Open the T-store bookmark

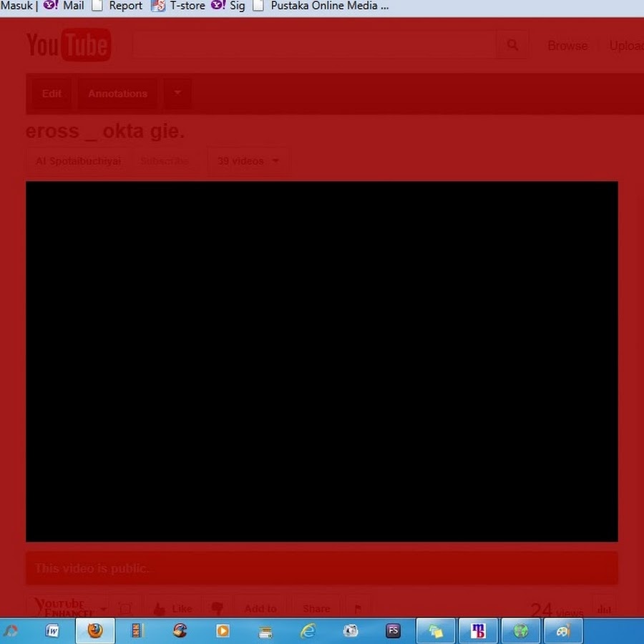click(x=179, y=6)
